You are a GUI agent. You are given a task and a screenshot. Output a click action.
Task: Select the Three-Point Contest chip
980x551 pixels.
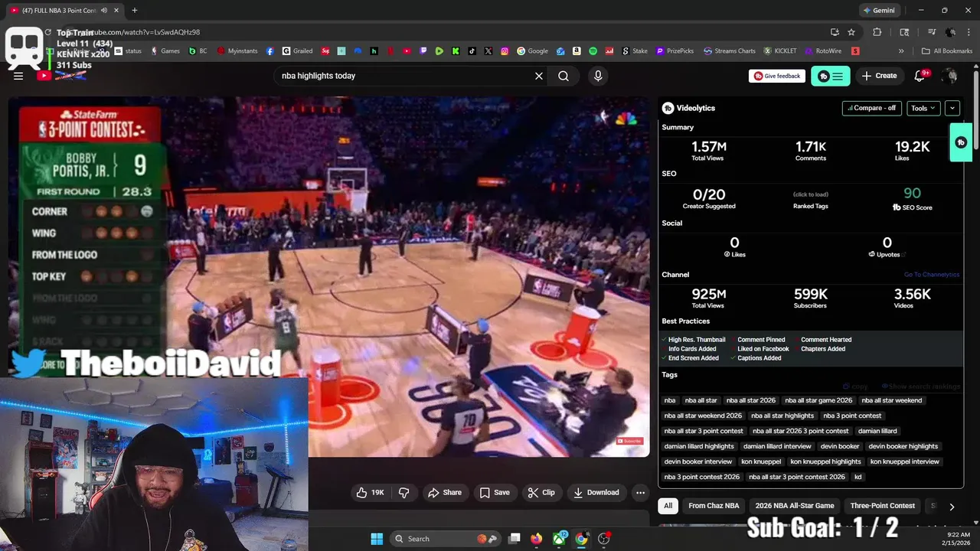[882, 506]
